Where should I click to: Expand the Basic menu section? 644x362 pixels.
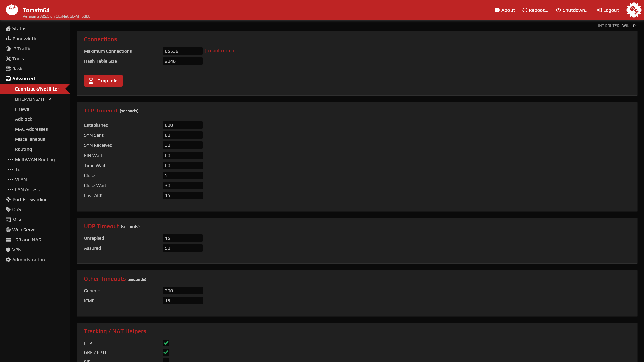pos(18,69)
